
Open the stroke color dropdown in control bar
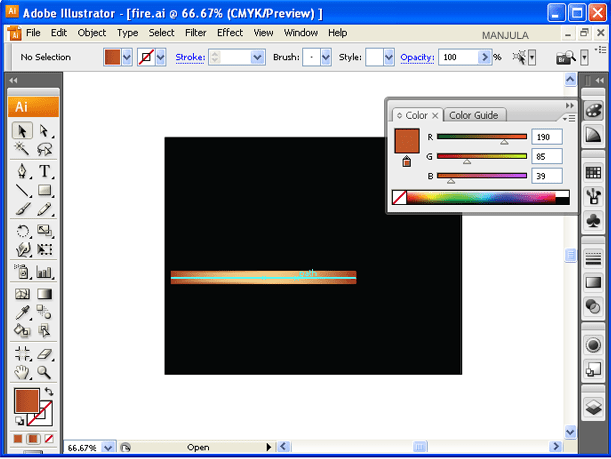[161, 58]
